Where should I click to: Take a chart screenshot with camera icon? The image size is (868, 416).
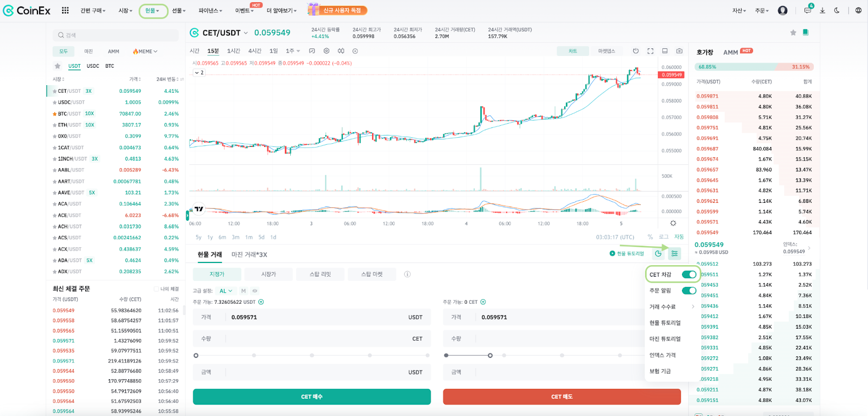(x=679, y=51)
